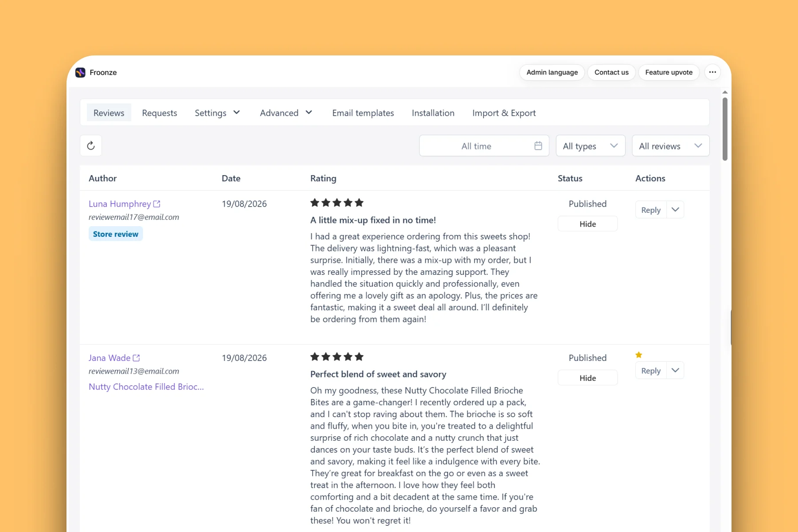Viewport: 798px width, 532px height.
Task: Open the Feature upvote button
Action: 669,72
